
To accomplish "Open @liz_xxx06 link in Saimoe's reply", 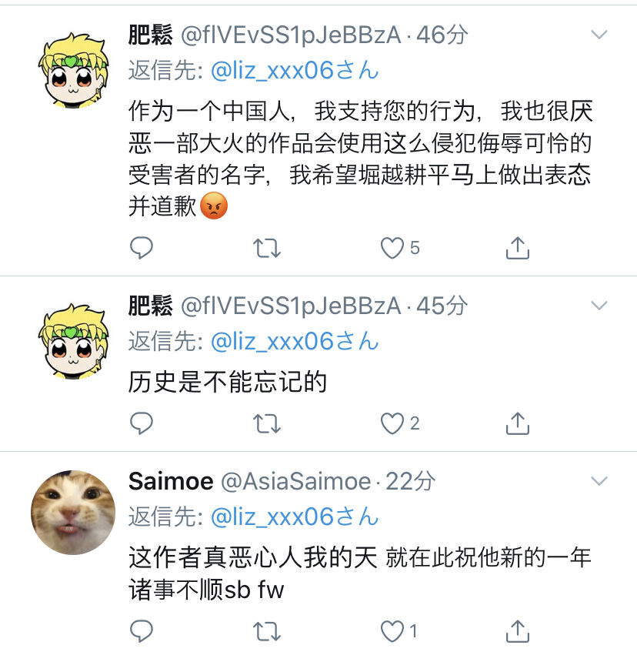I will (295, 517).
